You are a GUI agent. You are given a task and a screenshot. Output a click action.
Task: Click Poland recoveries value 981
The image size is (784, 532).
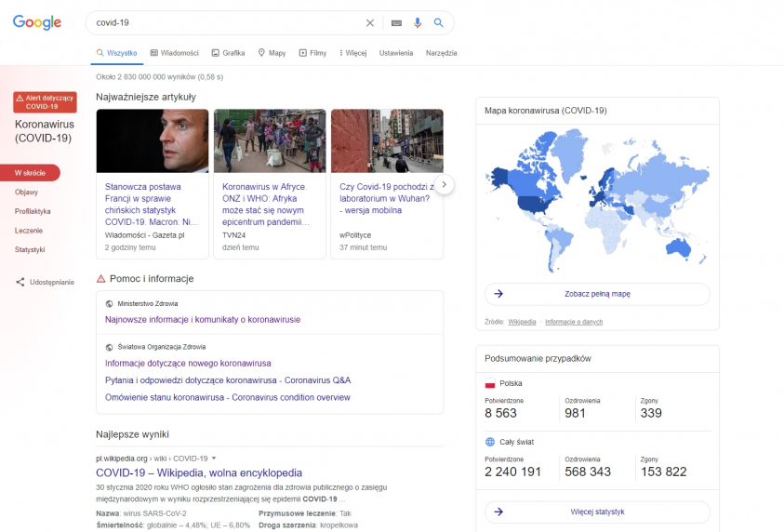pyautogui.click(x=575, y=413)
